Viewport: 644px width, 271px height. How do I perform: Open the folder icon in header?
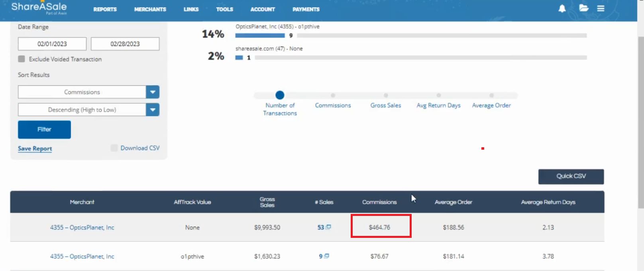coord(583,8)
